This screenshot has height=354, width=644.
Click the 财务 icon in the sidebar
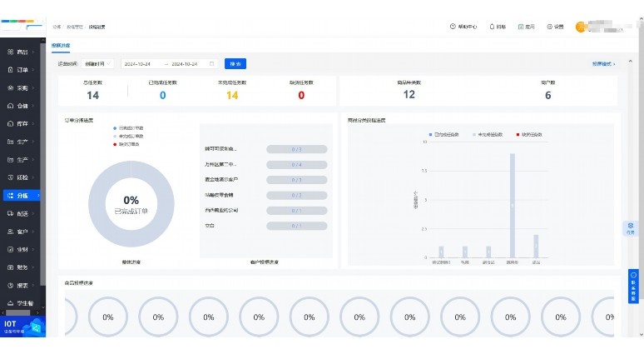tap(10, 267)
